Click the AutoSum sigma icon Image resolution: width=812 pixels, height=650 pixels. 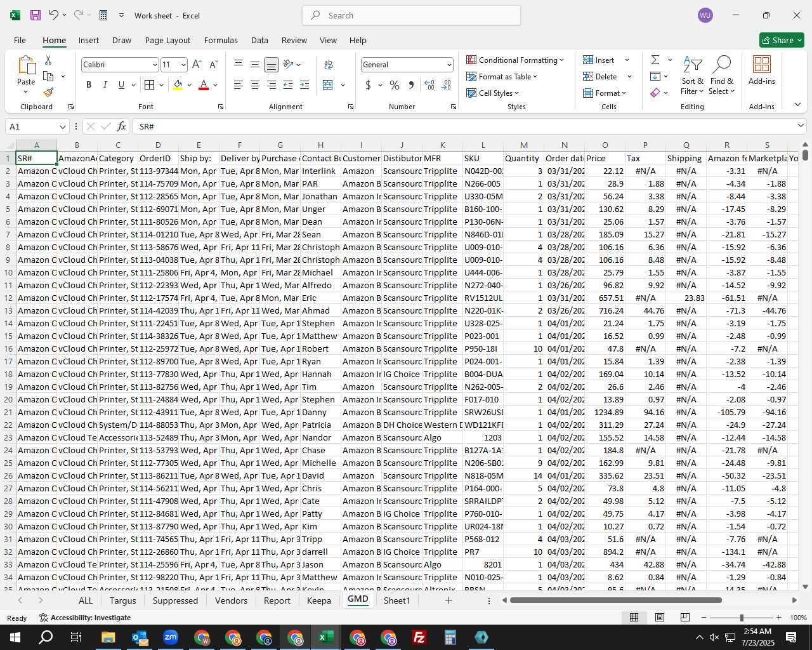pos(655,60)
